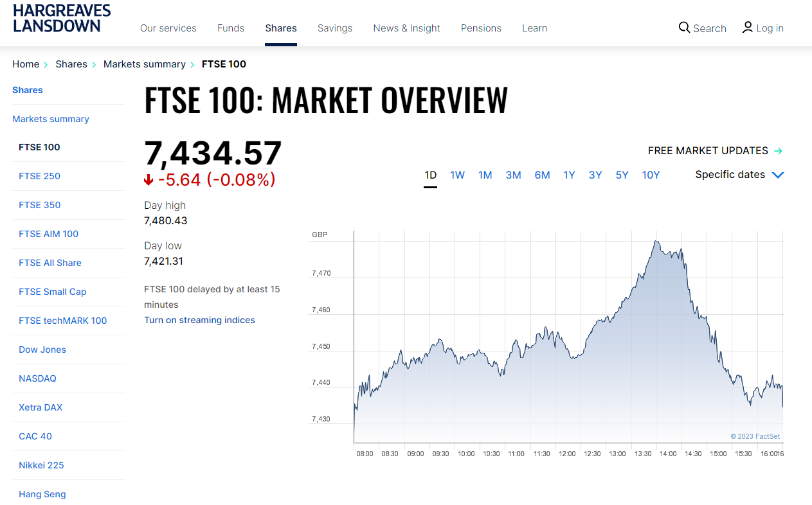The height and width of the screenshot is (505, 812).
Task: Open Nikkei 225 in sidebar
Action: tap(42, 465)
